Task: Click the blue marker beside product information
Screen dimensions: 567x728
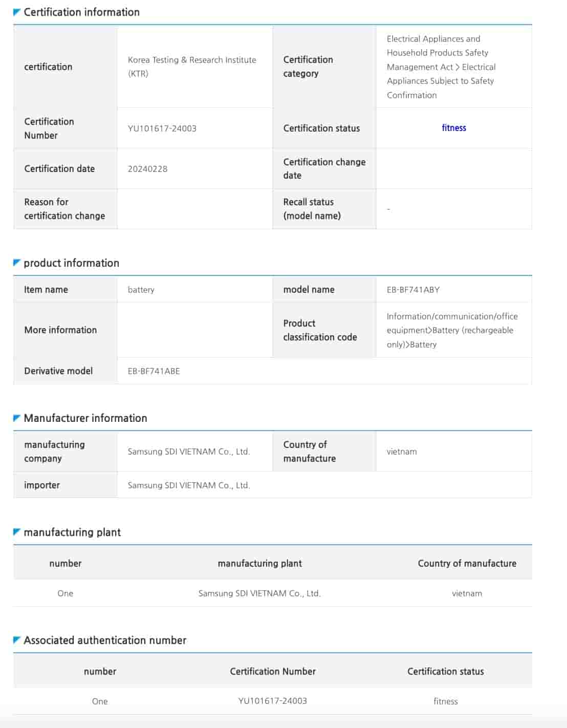Action: (16, 263)
